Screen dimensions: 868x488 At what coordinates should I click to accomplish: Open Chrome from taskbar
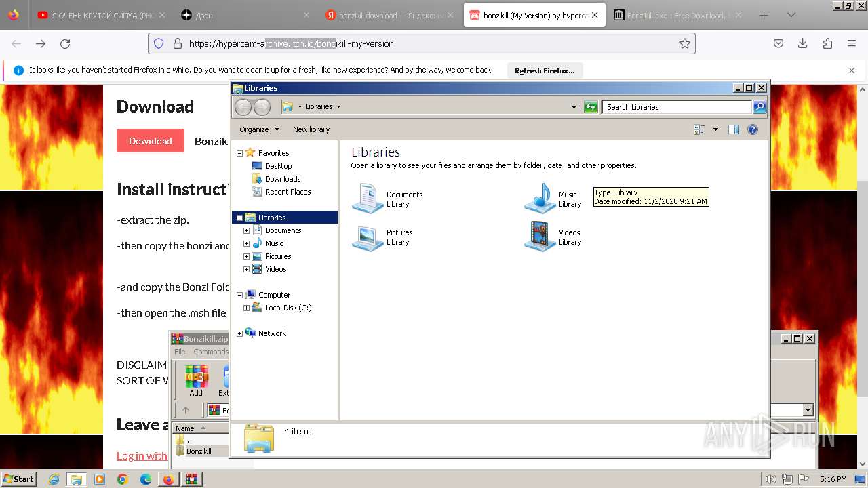coord(123,479)
